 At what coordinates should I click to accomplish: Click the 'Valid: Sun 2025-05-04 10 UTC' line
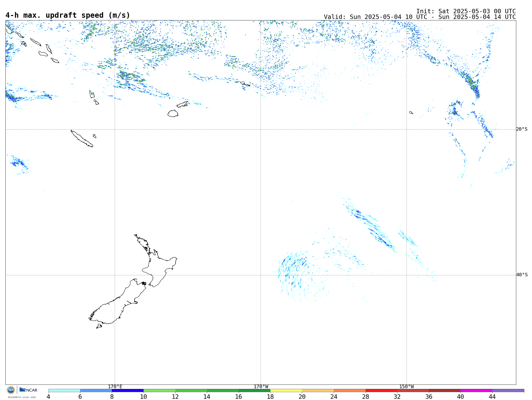tap(420, 17)
